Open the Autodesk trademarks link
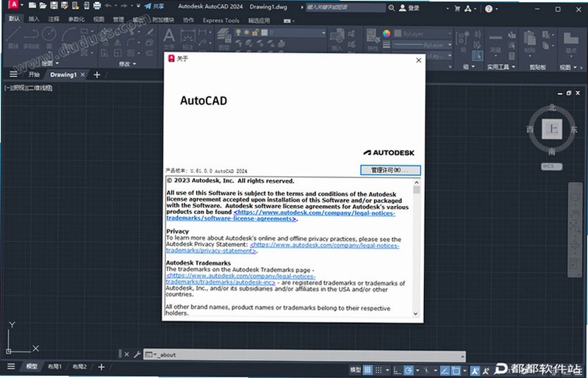 (x=240, y=279)
